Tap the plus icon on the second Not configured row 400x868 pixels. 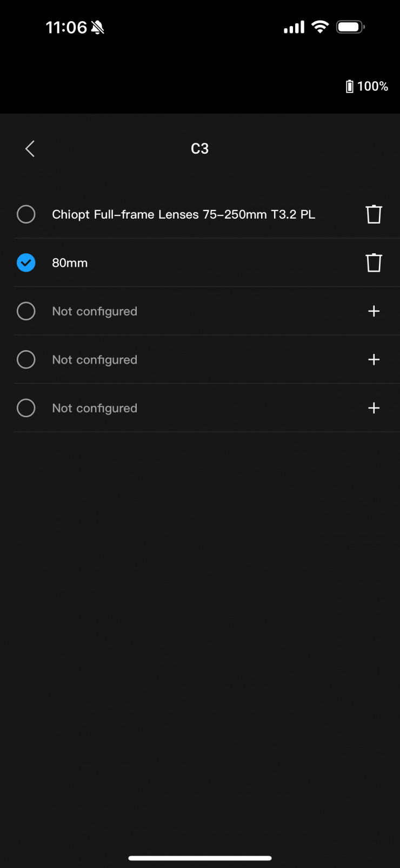pyautogui.click(x=374, y=360)
